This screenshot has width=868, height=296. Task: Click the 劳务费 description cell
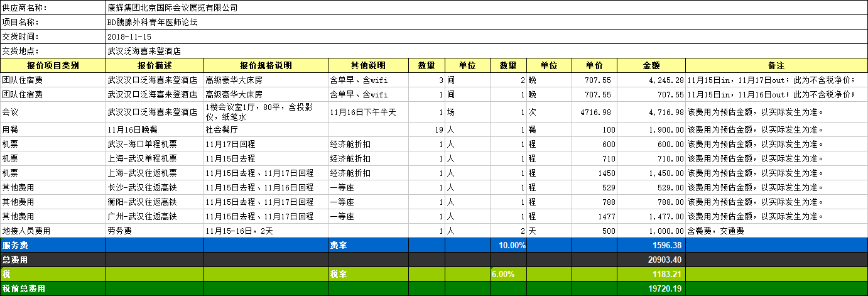click(155, 231)
